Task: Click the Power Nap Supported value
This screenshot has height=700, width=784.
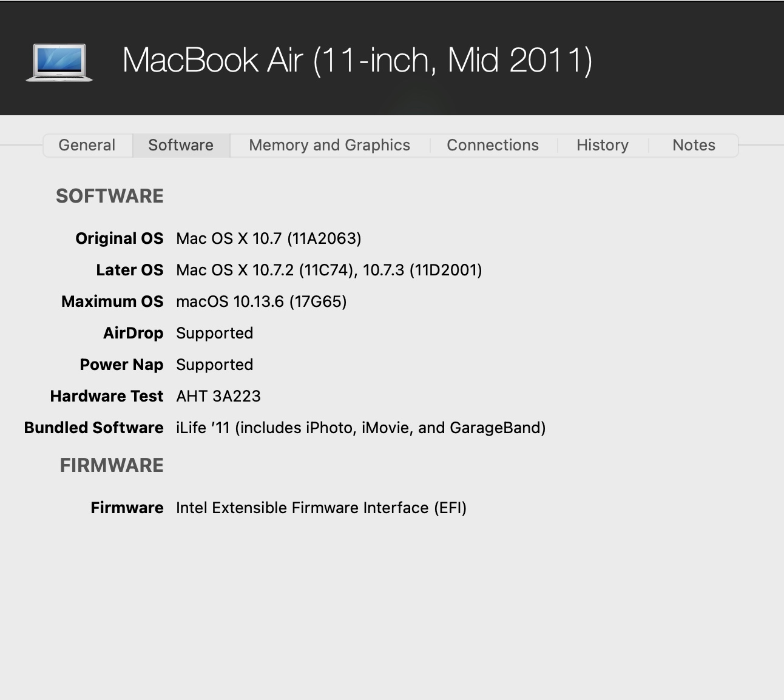Action: 214,365
